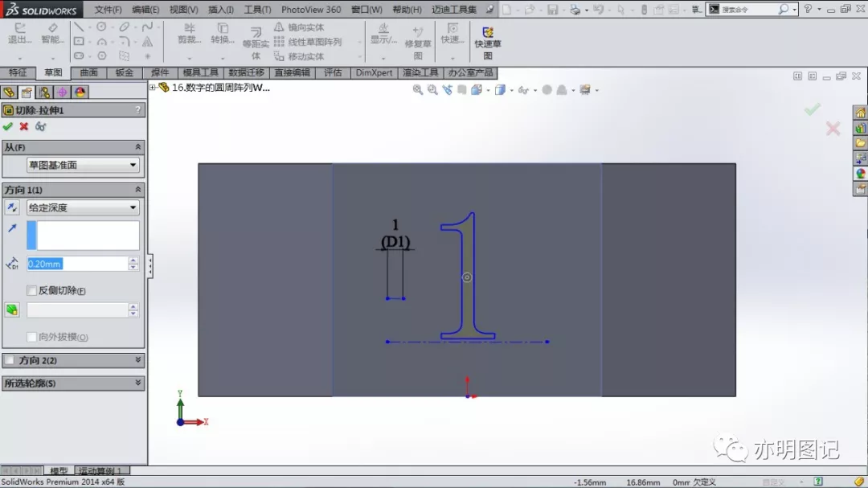Open the ConfigurationManager tab icon

pos(44,92)
